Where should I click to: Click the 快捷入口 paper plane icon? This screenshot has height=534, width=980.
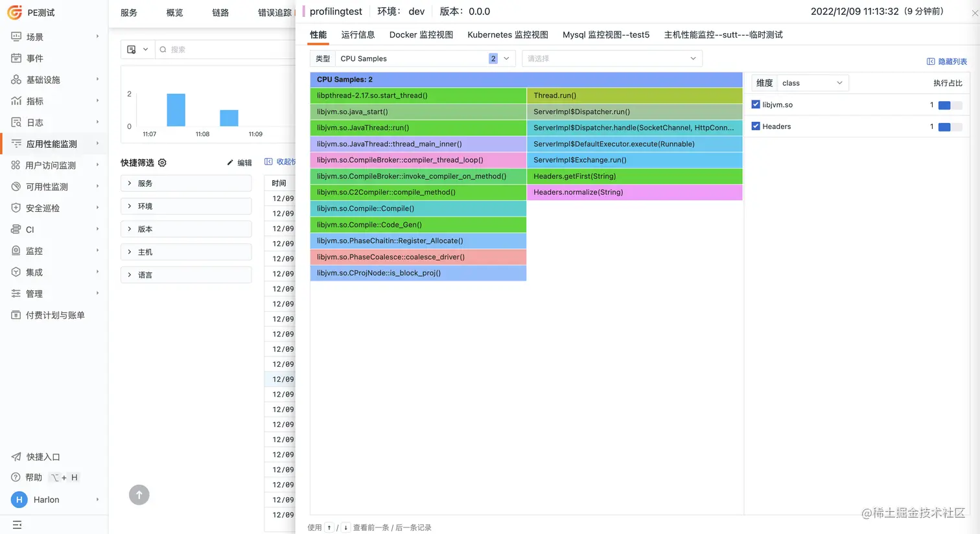pyautogui.click(x=16, y=457)
